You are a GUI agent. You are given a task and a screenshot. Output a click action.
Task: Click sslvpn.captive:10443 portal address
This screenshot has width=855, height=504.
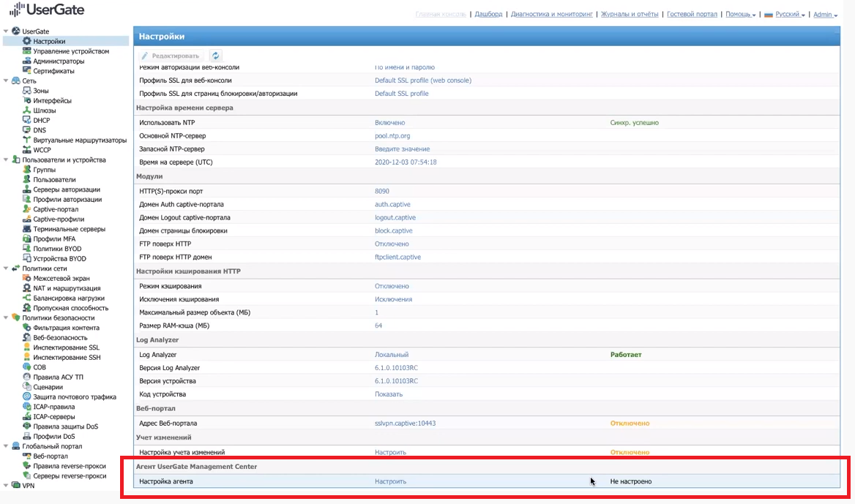pyautogui.click(x=405, y=424)
